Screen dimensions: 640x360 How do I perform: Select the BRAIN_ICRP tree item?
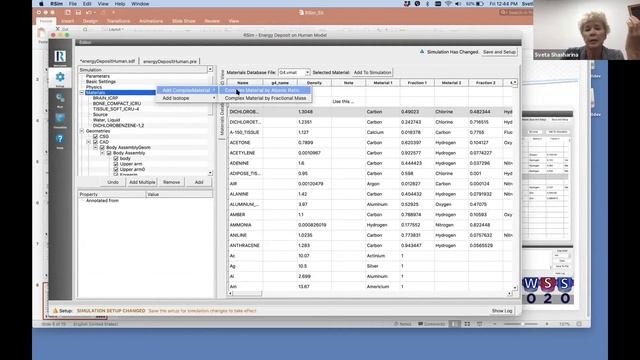(105, 98)
